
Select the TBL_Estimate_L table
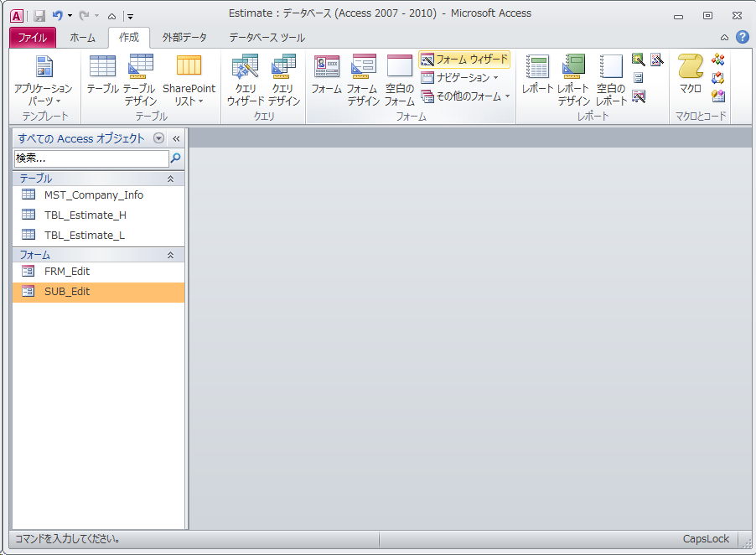click(98, 235)
